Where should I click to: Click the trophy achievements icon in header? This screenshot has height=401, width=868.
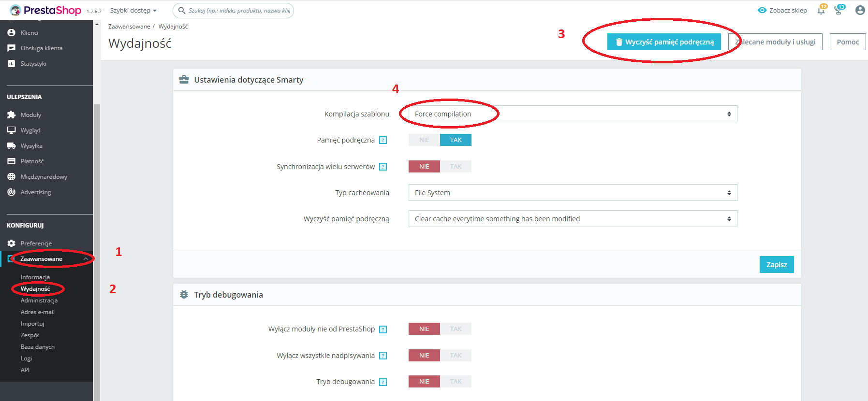(x=839, y=11)
